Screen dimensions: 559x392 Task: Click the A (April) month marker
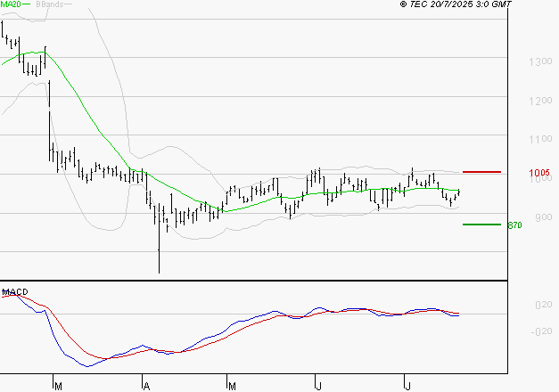pyautogui.click(x=144, y=386)
